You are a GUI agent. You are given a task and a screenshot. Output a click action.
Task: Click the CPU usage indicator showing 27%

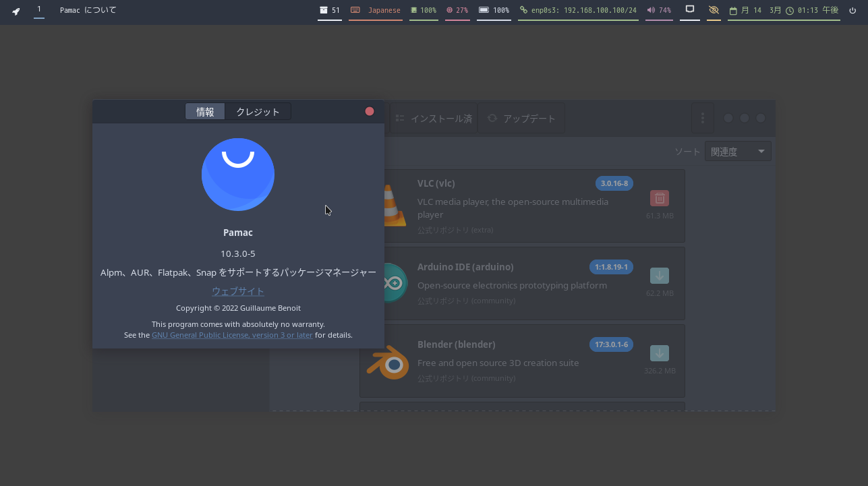click(x=457, y=10)
